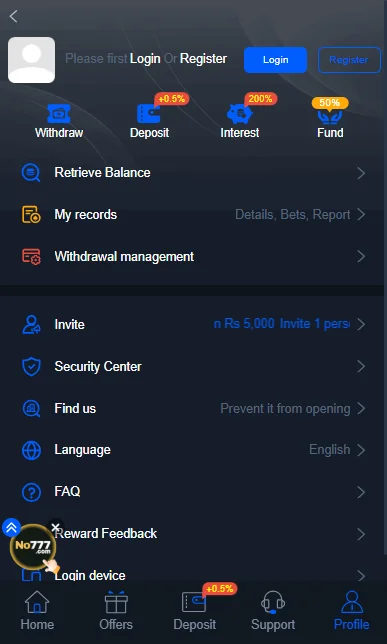Click the 'Details, Bets, Report' text
The image size is (387, 644).
[293, 214]
